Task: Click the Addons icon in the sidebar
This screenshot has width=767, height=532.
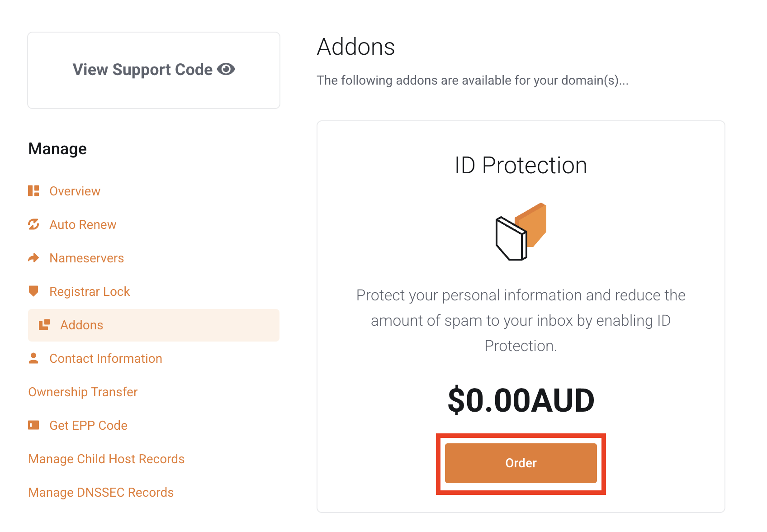Action: tap(44, 325)
